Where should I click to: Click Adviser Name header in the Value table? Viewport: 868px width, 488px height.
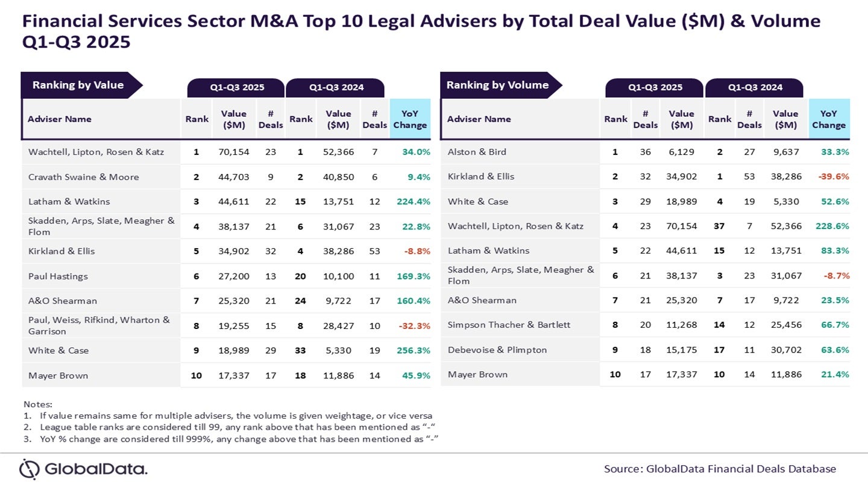coord(60,119)
